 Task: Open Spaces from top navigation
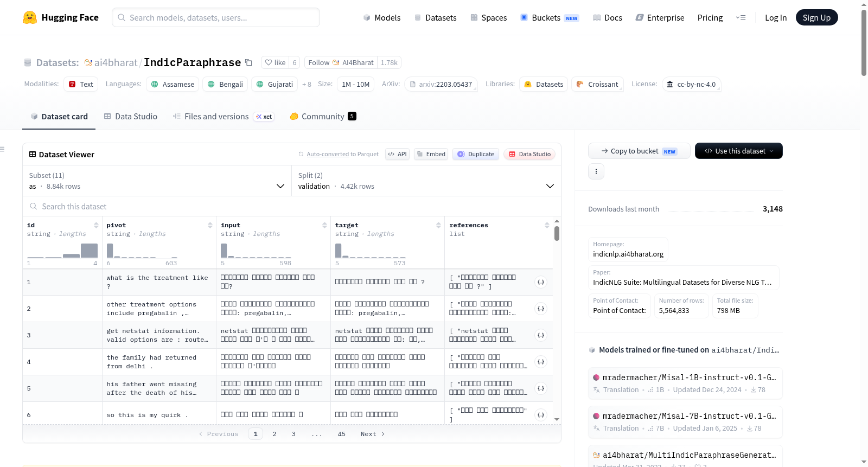[488, 17]
